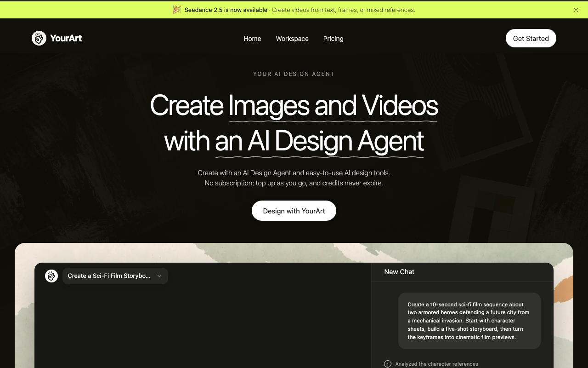Screen dimensions: 588x368
Task: Open the Workspace nav item
Action: click(292, 39)
